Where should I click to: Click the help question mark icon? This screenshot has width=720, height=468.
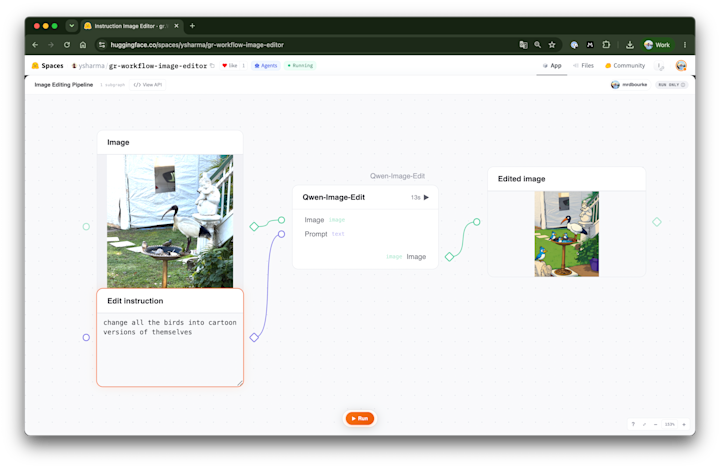pos(633,424)
